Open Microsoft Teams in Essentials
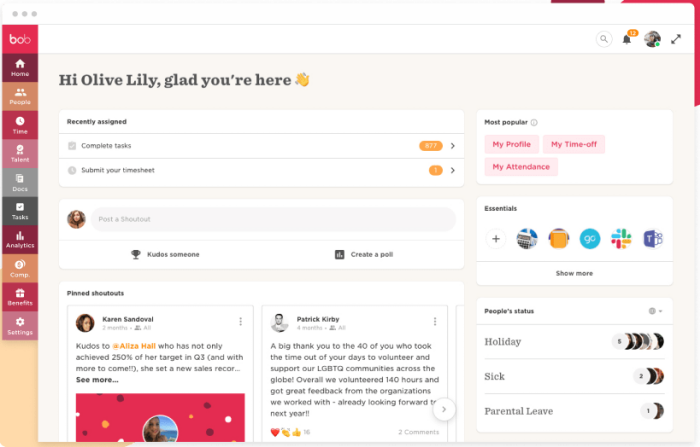The width and height of the screenshot is (700, 447). [653, 239]
